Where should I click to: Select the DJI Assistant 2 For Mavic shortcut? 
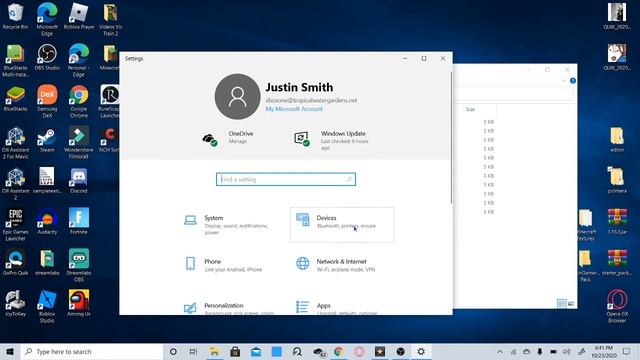(x=16, y=142)
